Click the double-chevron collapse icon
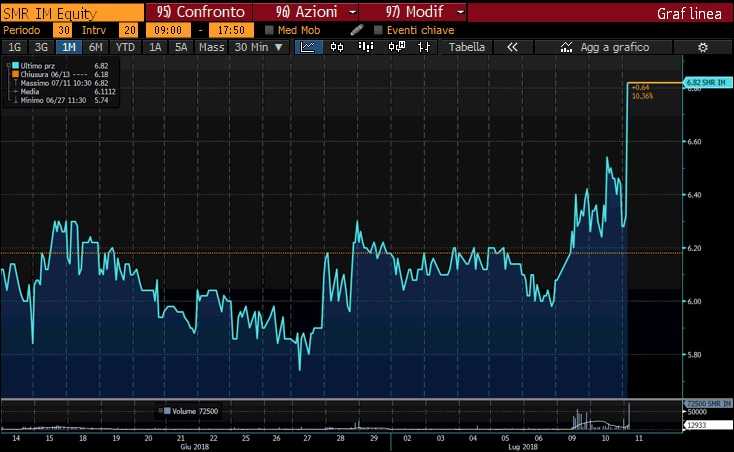 pyautogui.click(x=513, y=47)
